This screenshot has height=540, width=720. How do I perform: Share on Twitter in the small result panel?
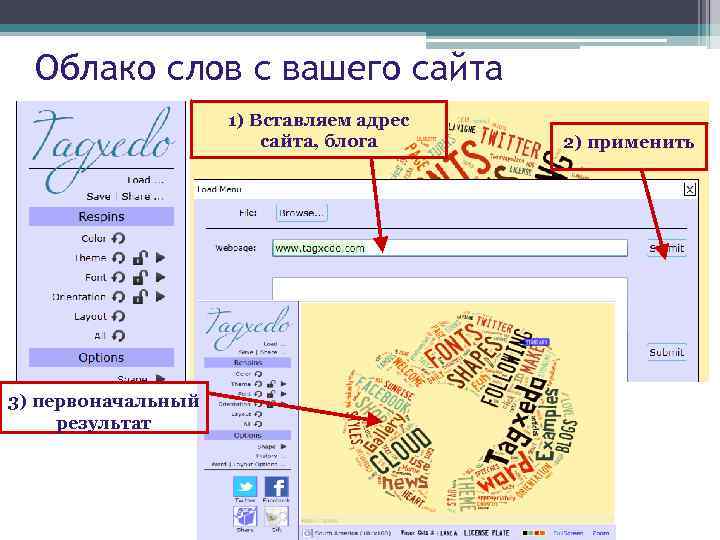pyautogui.click(x=245, y=487)
